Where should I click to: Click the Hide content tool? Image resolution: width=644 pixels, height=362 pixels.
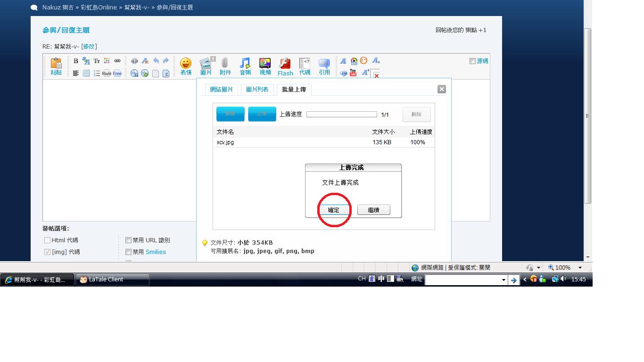[107, 73]
